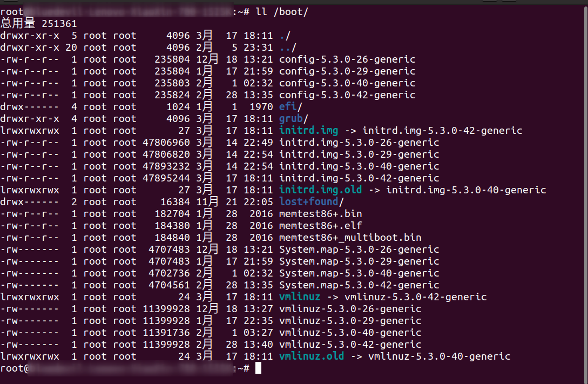Click permissions 'lrwxrwxrwx' on the vmlinuz.old row
The image size is (588, 384).
pos(30,356)
